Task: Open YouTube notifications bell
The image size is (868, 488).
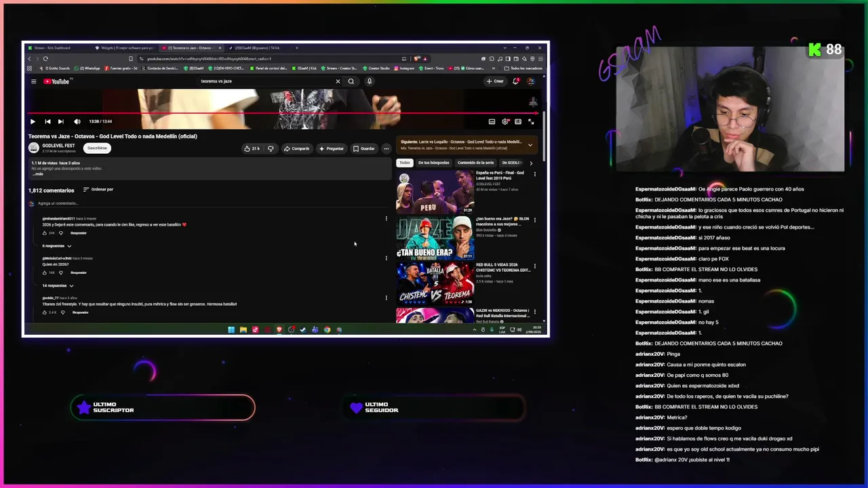Action: point(516,81)
